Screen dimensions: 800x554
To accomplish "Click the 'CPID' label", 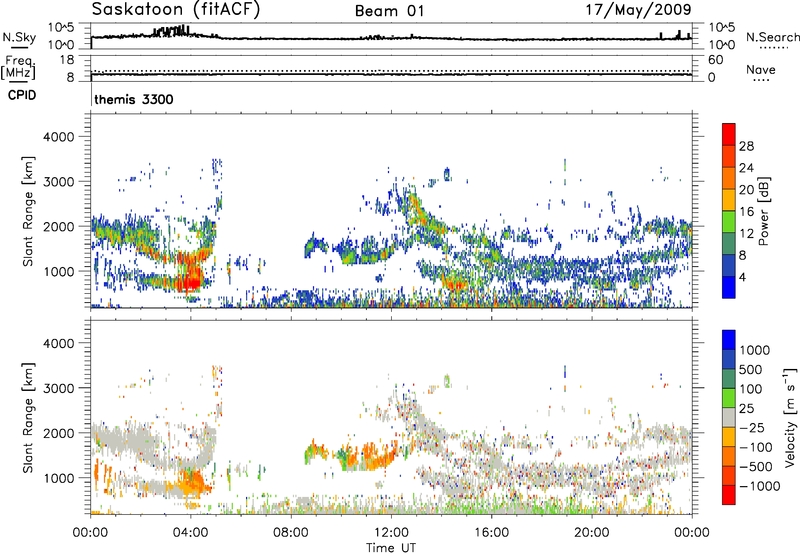I will click(x=22, y=95).
